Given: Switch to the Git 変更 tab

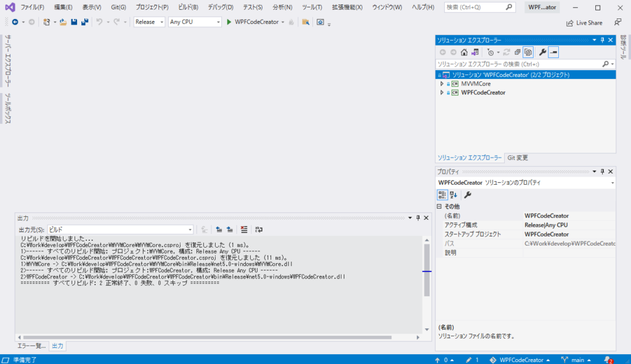Looking at the screenshot, I should pyautogui.click(x=518, y=158).
